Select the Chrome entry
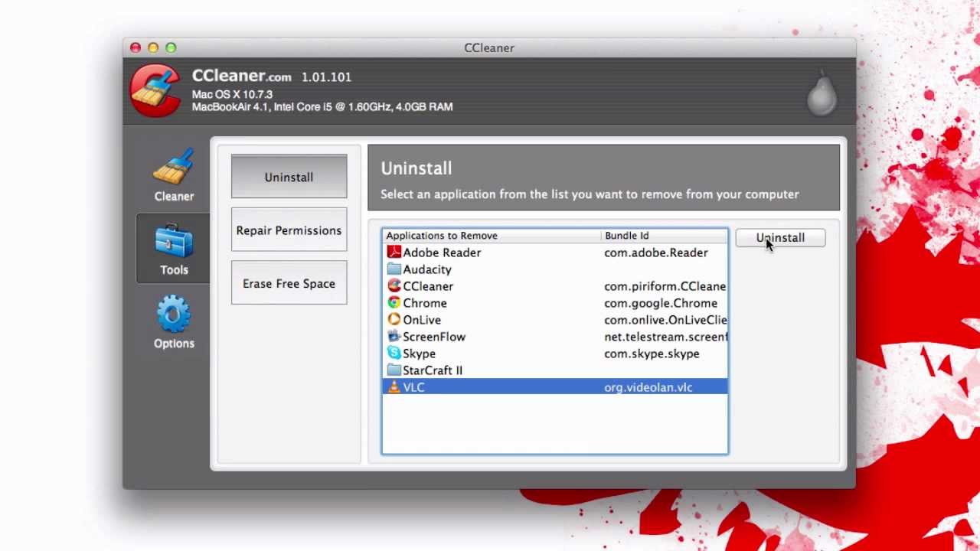 pos(425,303)
